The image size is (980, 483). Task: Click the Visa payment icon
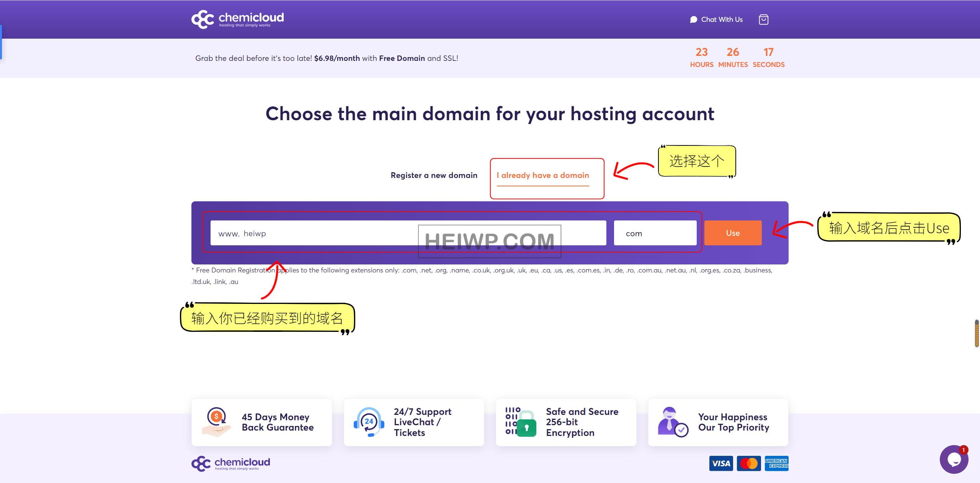coord(721,463)
